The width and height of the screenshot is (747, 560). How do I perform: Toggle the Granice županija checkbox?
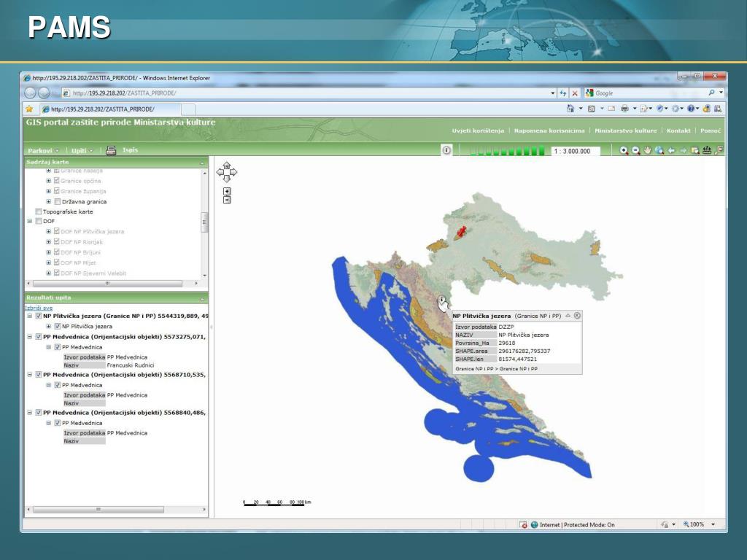[57, 191]
